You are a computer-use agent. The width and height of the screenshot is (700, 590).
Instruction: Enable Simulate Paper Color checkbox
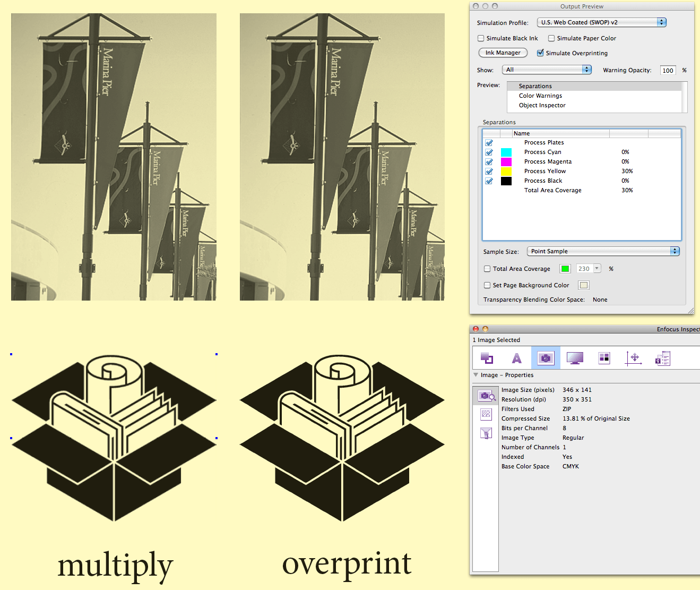[551, 38]
